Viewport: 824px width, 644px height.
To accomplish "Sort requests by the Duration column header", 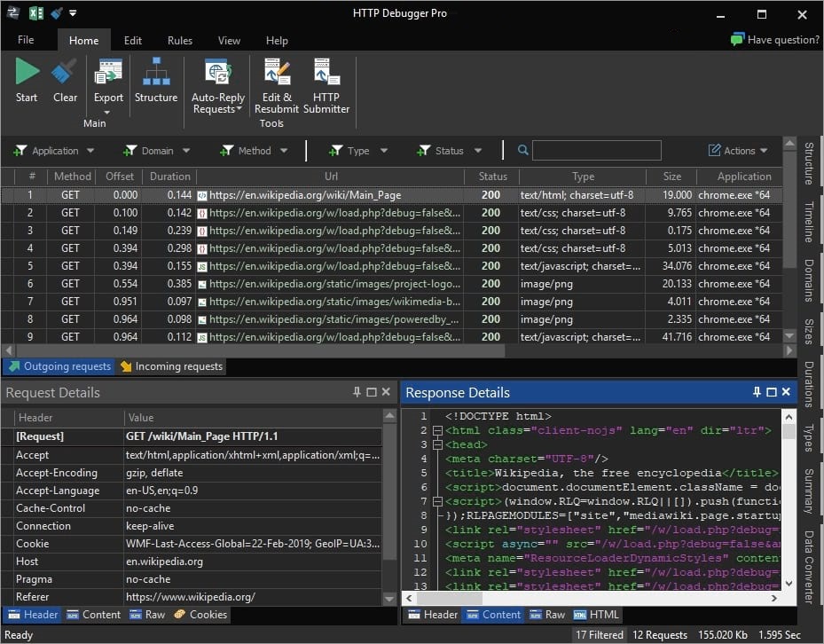I will [169, 177].
